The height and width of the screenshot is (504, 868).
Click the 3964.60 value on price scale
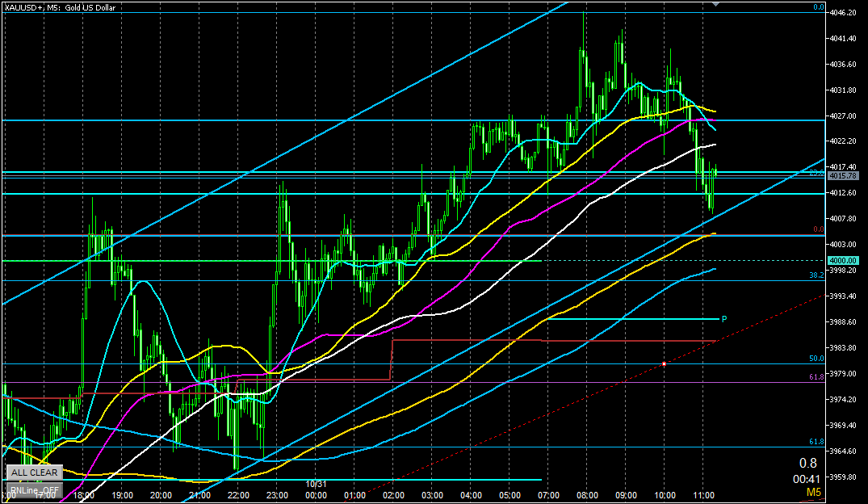pyautogui.click(x=844, y=451)
